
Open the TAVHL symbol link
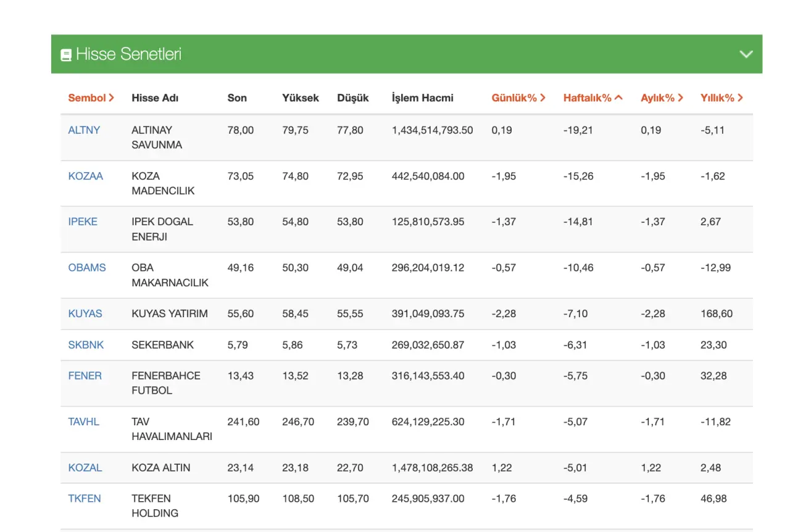(x=84, y=422)
